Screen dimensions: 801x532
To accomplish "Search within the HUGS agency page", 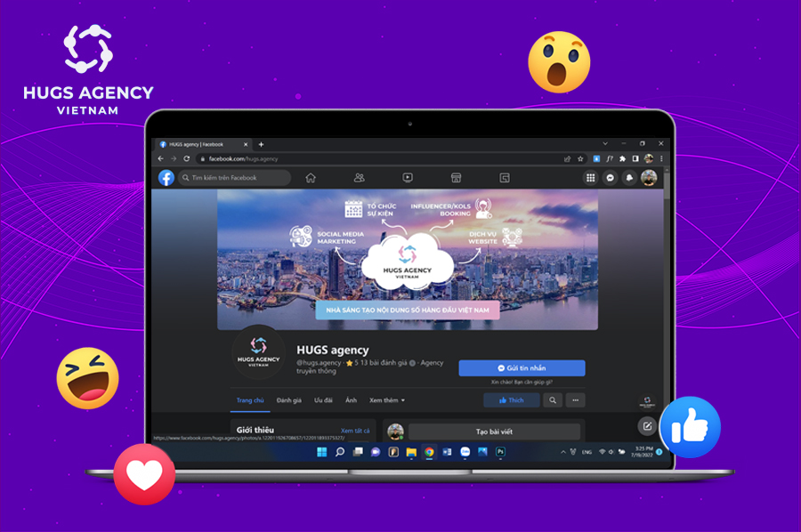I will [x=553, y=400].
